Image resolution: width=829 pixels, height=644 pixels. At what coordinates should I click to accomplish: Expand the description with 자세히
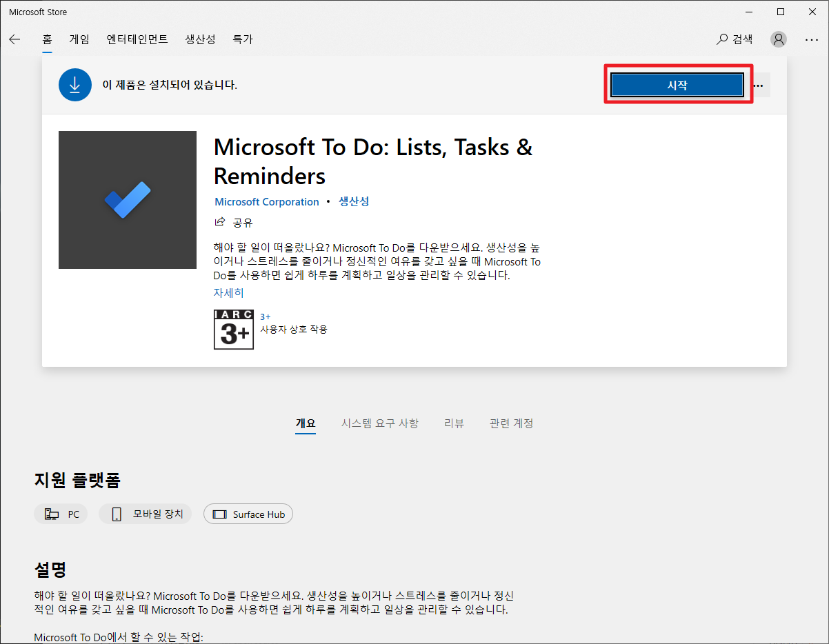click(228, 292)
